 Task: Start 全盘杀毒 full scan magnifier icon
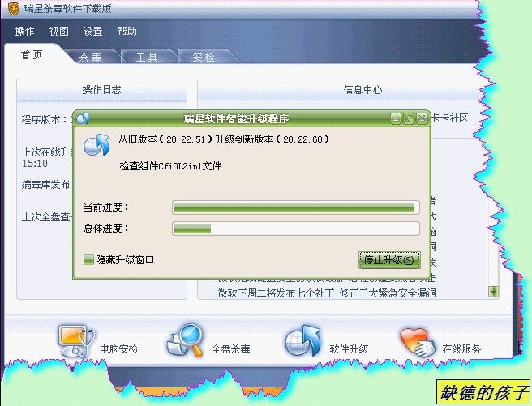[x=186, y=340]
